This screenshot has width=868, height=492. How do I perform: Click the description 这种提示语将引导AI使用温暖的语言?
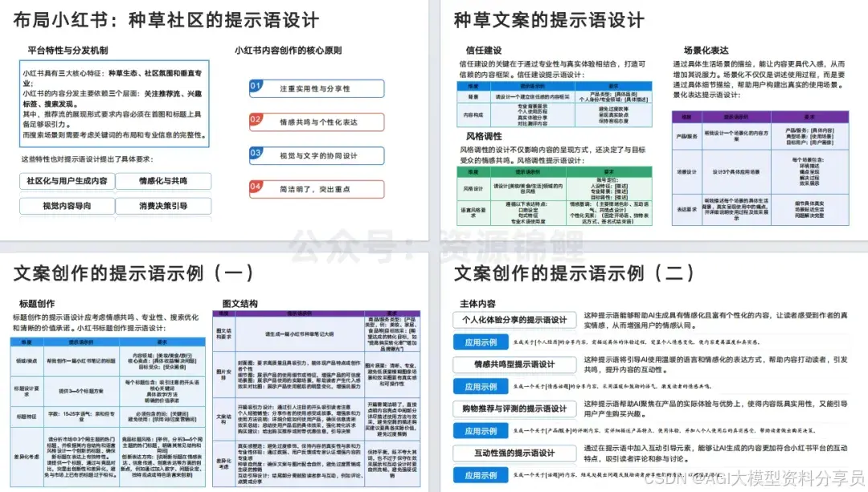(x=716, y=364)
